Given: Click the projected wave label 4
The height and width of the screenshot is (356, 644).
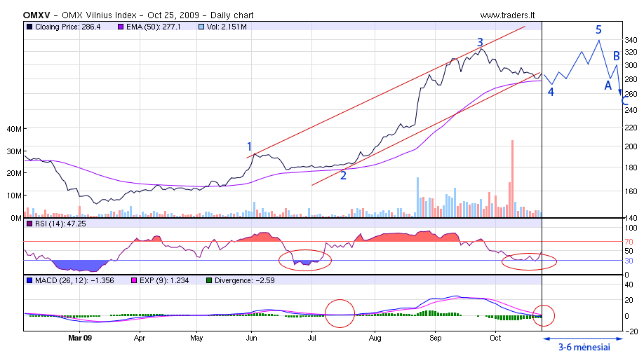Looking at the screenshot, I should (551, 92).
